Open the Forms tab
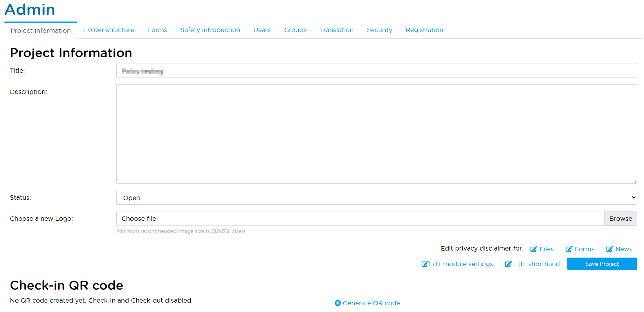The image size is (644, 312). tap(157, 30)
